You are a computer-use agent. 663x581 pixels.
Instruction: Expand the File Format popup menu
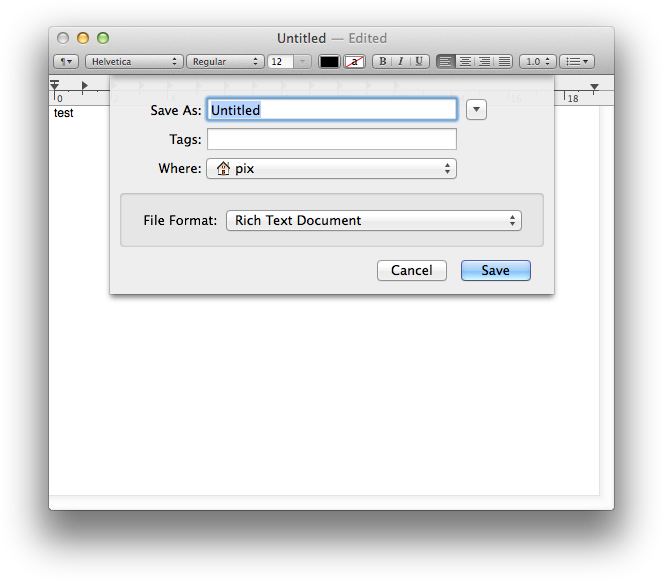[x=373, y=220]
